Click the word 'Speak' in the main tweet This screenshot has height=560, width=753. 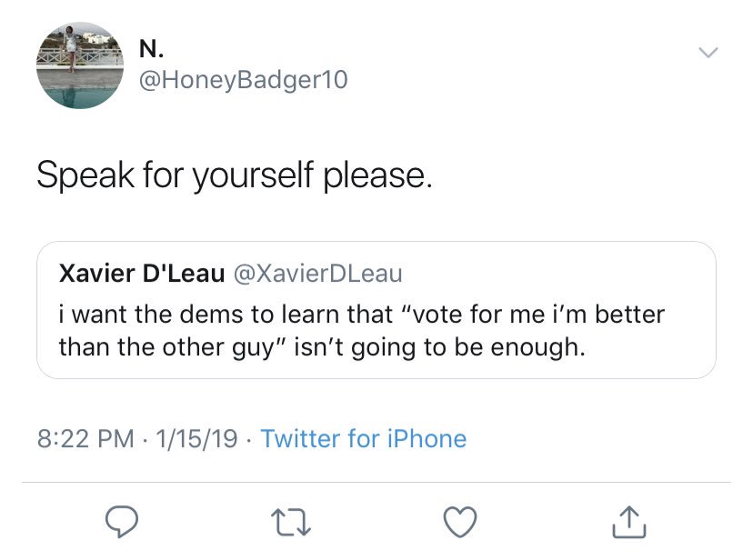tap(85, 175)
